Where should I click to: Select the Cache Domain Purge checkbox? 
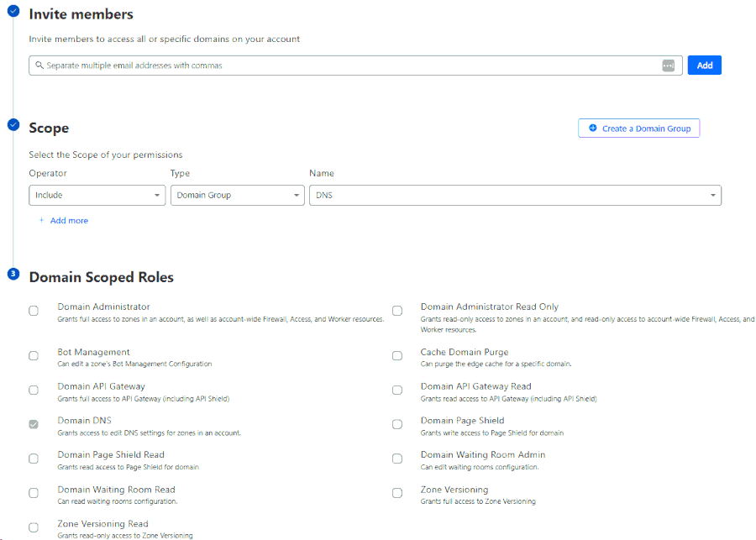(x=397, y=356)
